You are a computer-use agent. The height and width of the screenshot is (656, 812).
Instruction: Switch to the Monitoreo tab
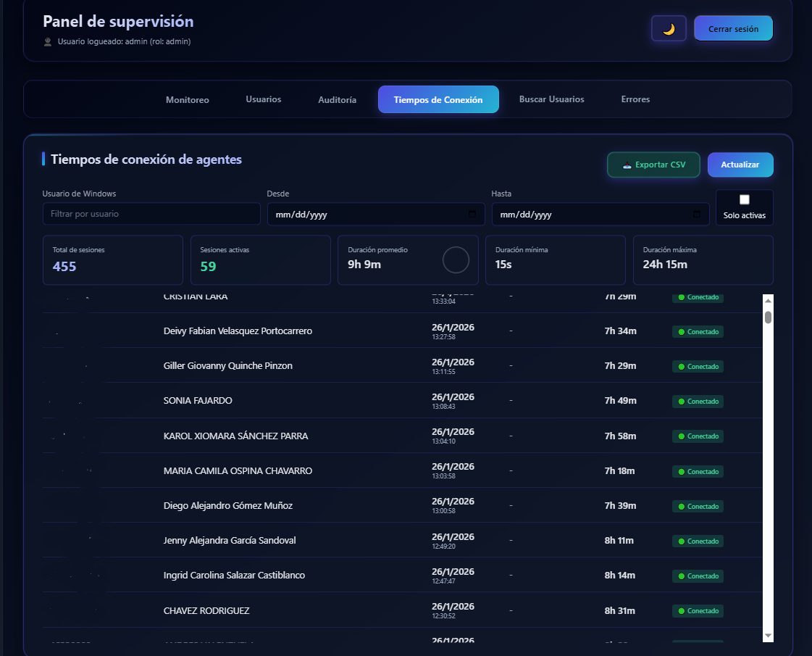[187, 99]
